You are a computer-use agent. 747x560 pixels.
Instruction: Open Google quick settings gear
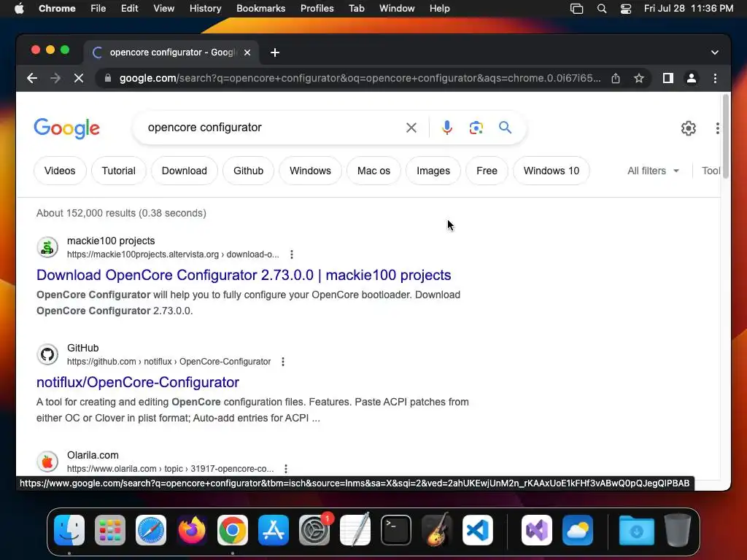[689, 128]
